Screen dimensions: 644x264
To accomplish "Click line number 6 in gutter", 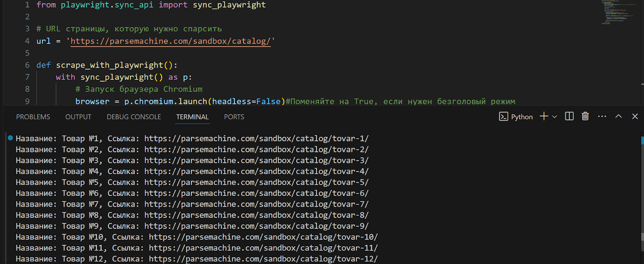I will click(x=27, y=65).
